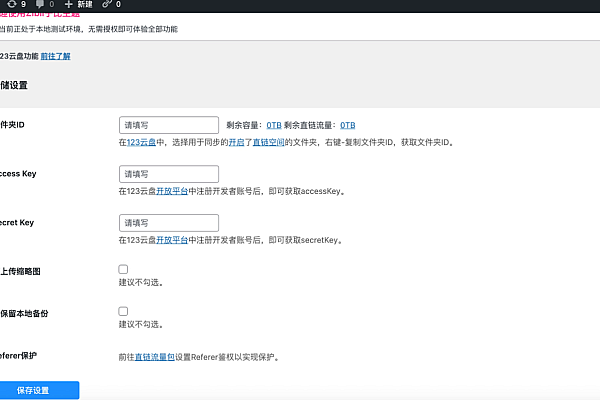Focus the Access Key input field
The width and height of the screenshot is (600, 400).
169,174
